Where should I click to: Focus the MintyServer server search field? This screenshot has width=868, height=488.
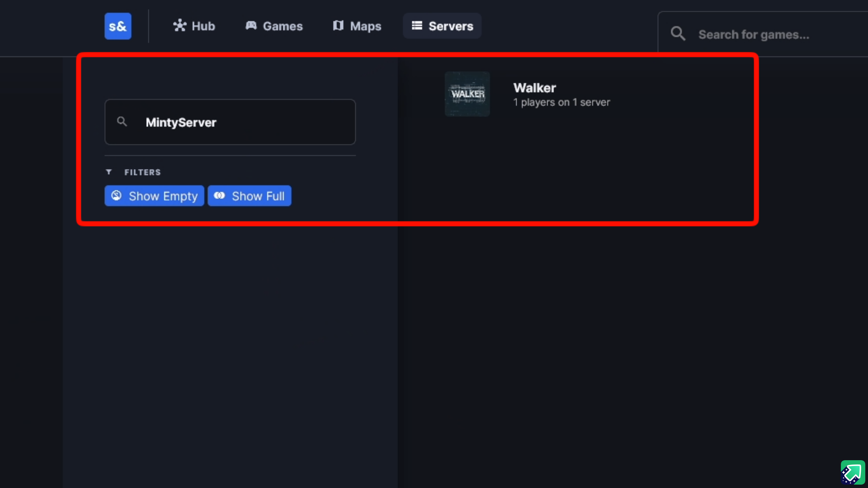pyautogui.click(x=230, y=122)
